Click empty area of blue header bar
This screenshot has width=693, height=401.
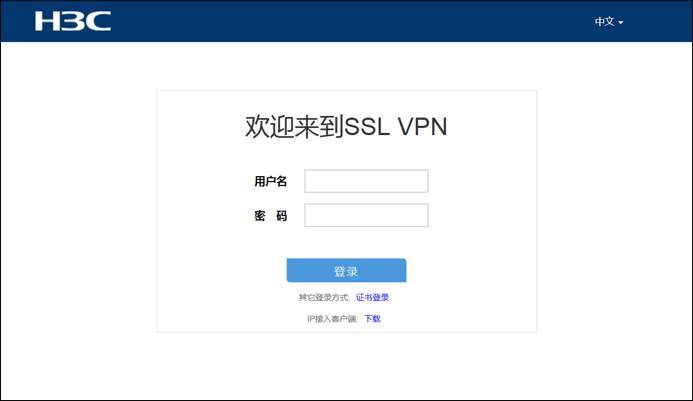[354, 21]
